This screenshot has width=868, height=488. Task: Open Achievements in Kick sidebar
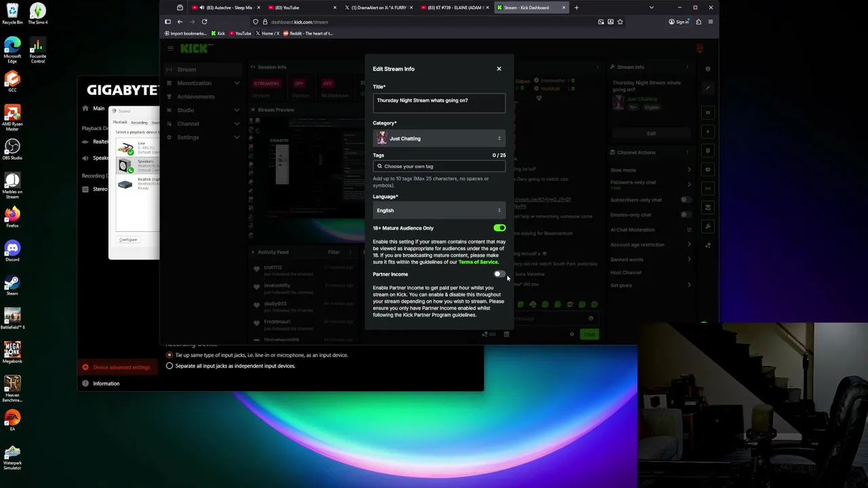(x=202, y=96)
